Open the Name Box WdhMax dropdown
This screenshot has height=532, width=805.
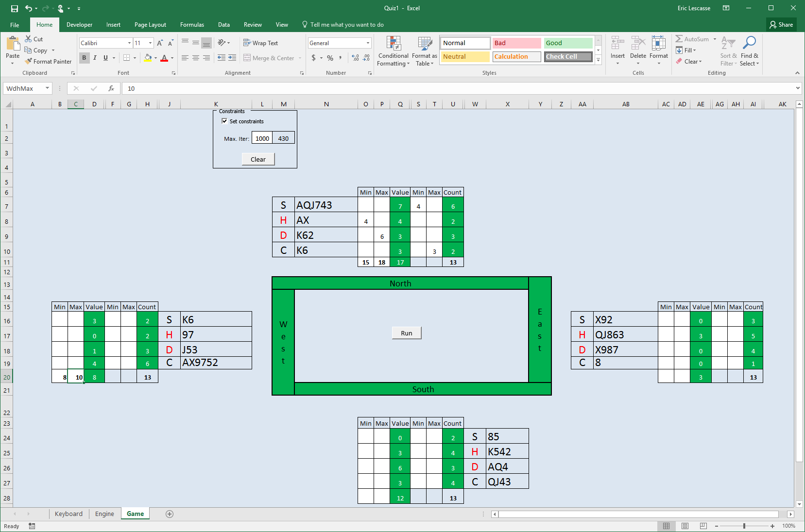(47, 88)
